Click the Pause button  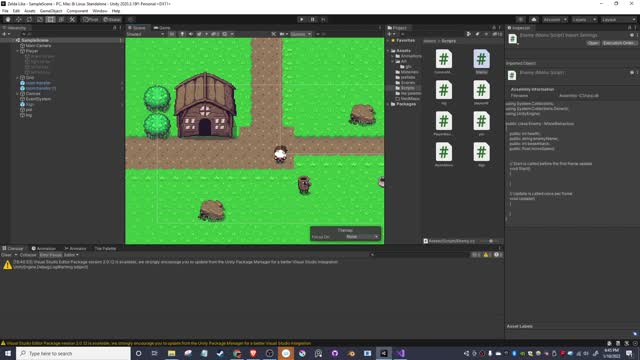(x=313, y=20)
